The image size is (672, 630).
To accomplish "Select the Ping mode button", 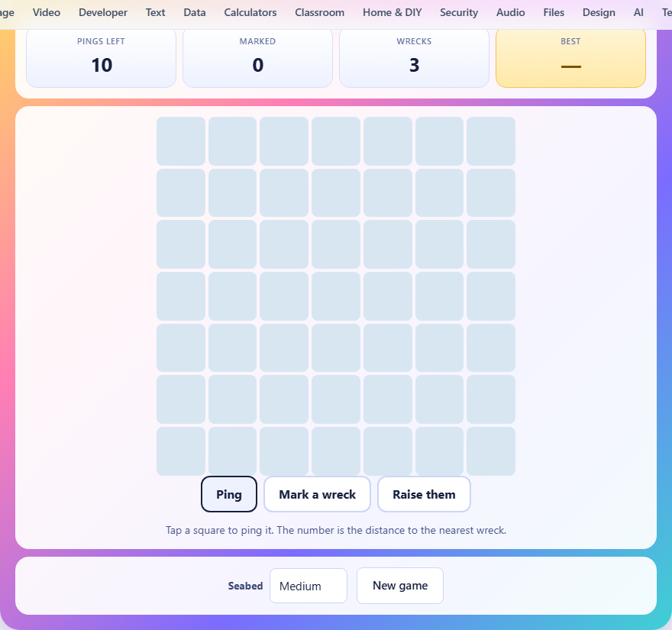I will click(x=229, y=494).
